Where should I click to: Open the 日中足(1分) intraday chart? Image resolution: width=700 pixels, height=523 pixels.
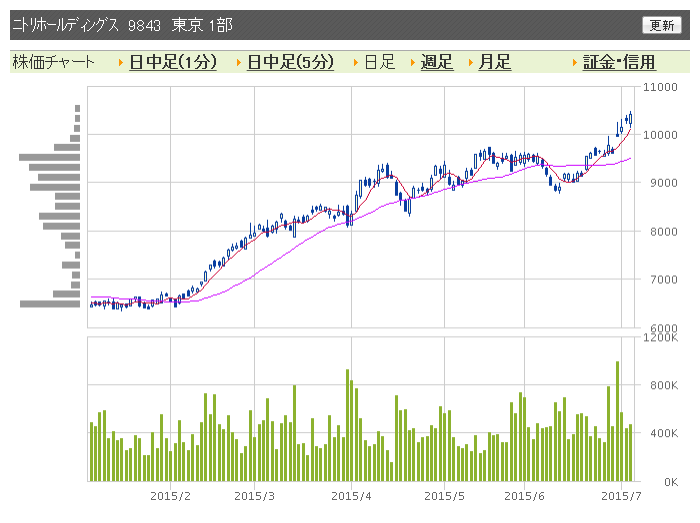point(173,62)
